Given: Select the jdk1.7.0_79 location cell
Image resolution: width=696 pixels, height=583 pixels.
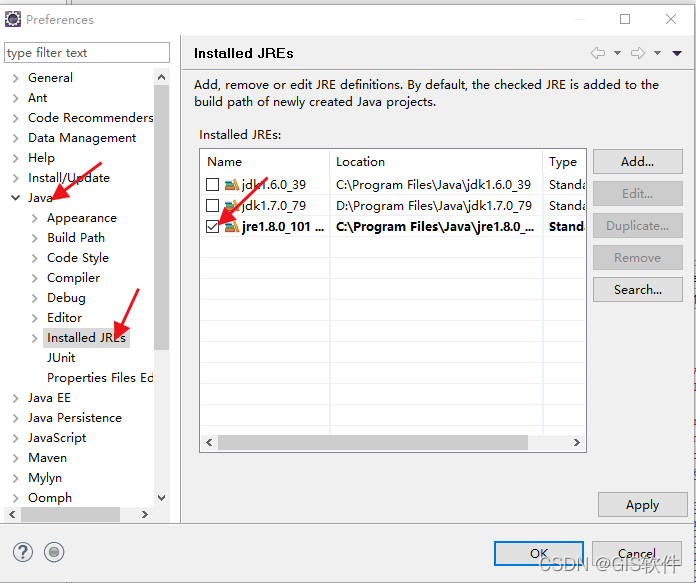Looking at the screenshot, I should click(434, 206).
